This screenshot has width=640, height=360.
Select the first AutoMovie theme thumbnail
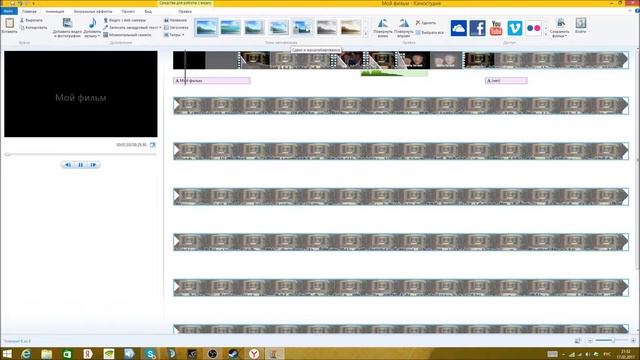coord(206,27)
